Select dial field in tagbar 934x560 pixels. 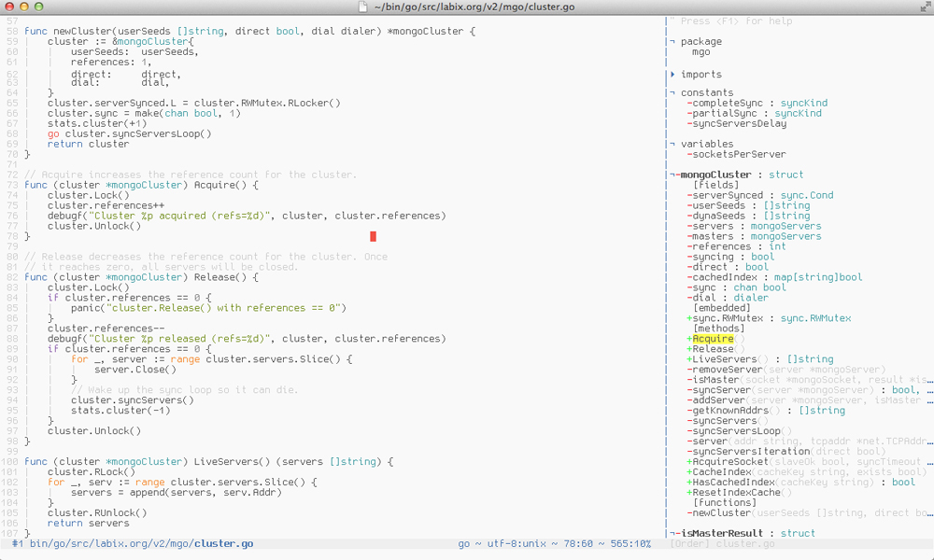coord(704,298)
